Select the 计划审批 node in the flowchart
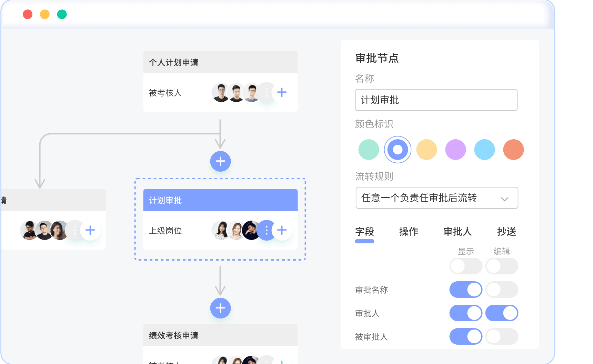593x364 pixels. 220,200
